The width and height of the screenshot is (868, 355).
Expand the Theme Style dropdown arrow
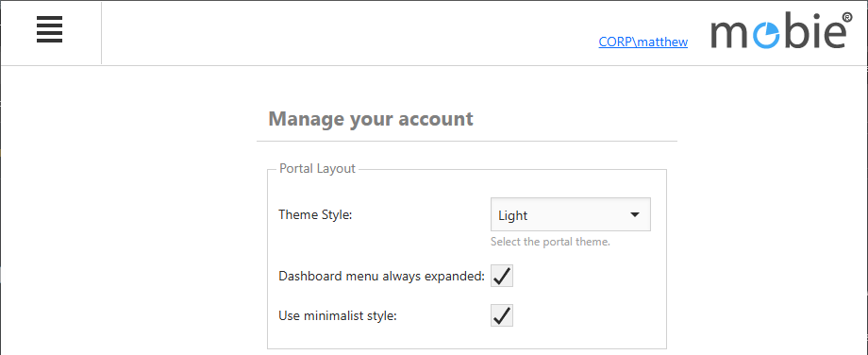[x=635, y=215]
